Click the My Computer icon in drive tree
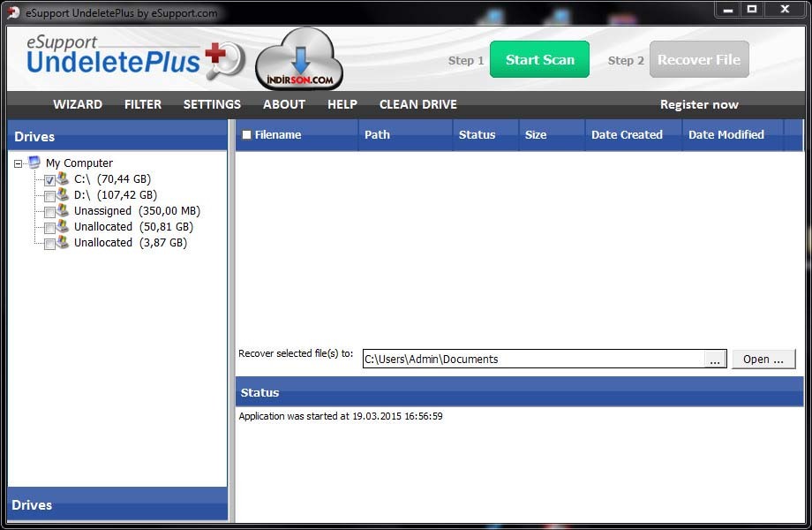812x530 pixels. [x=34, y=163]
